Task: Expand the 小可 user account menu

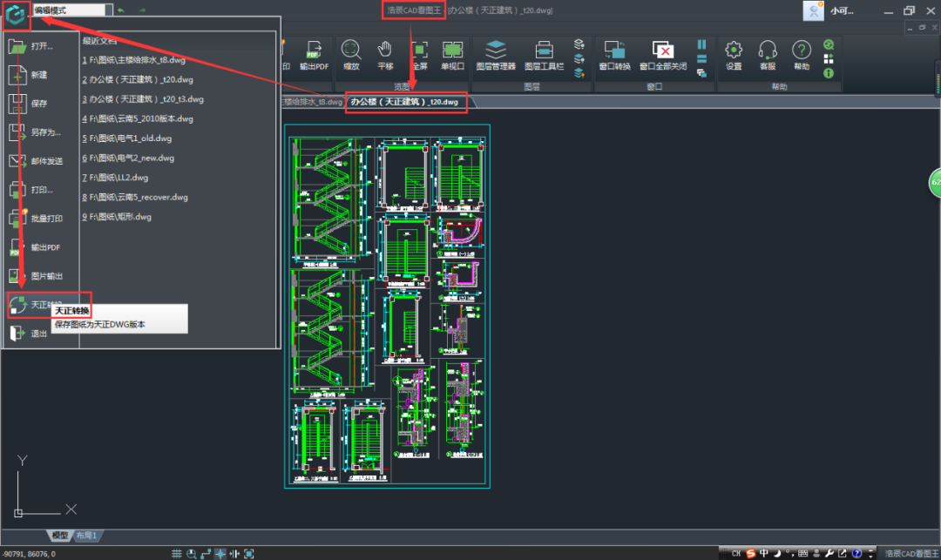Action: click(841, 11)
